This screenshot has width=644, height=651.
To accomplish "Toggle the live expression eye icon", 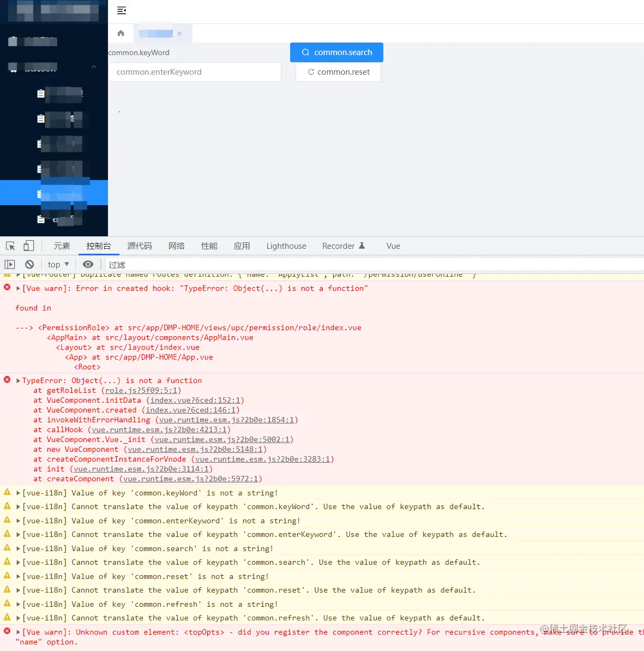I will 88,265.
